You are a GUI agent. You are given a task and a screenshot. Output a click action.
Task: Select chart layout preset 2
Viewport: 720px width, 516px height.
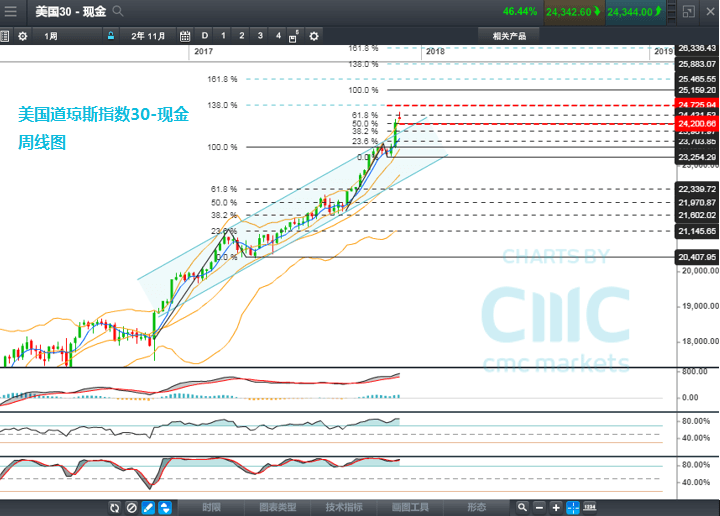click(242, 36)
